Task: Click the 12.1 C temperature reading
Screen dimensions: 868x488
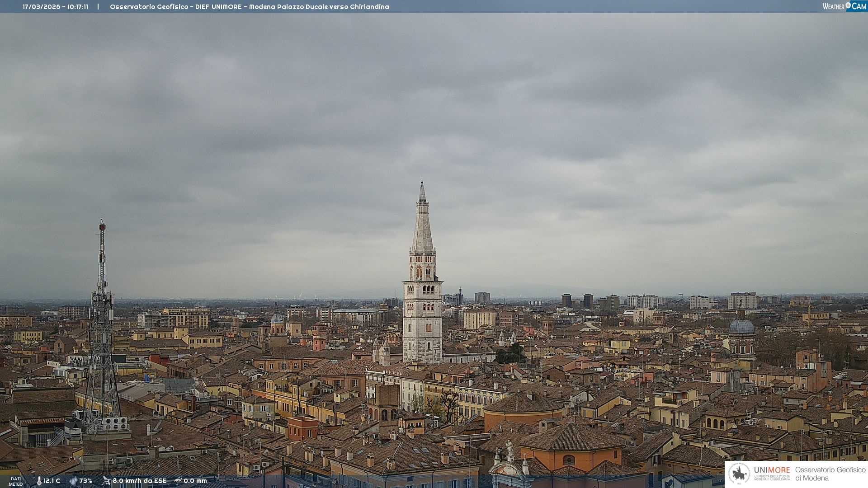Action: 52,481
